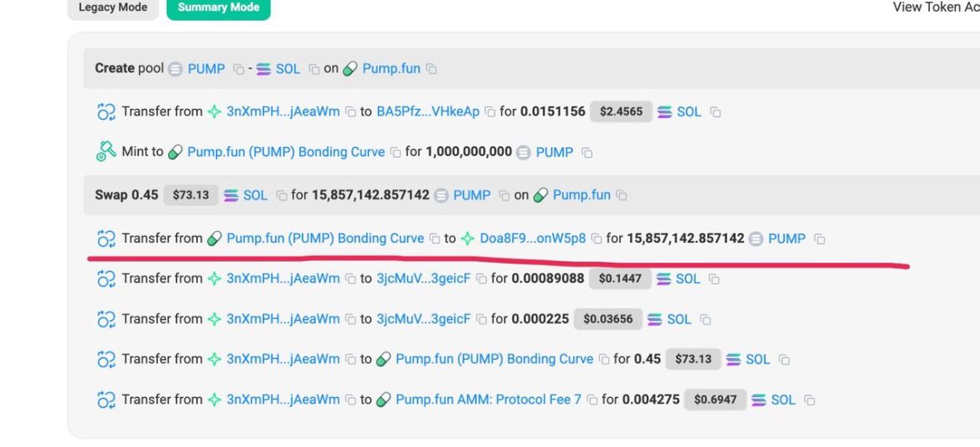
Task: Open the View Token Ac... link
Action: 936,7
